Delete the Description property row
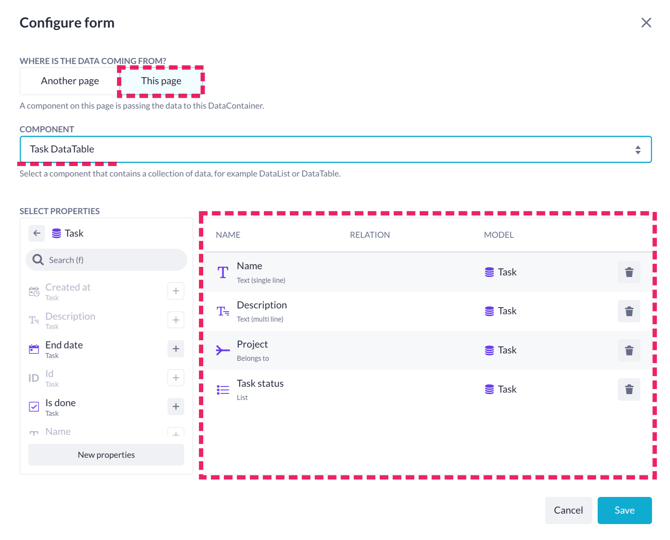This screenshot has height=540, width=670. [629, 311]
